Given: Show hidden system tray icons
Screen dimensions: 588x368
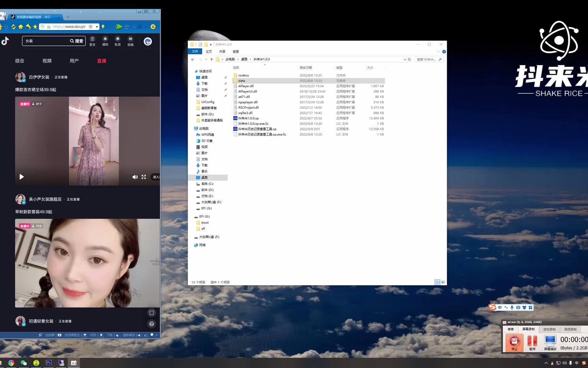Looking at the screenshot, I should point(546,363).
